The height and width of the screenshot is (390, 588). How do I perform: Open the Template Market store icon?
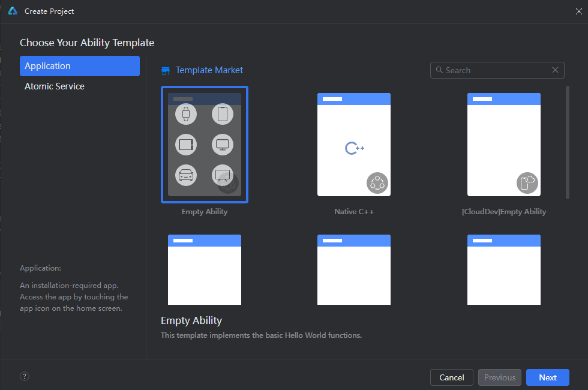(166, 71)
